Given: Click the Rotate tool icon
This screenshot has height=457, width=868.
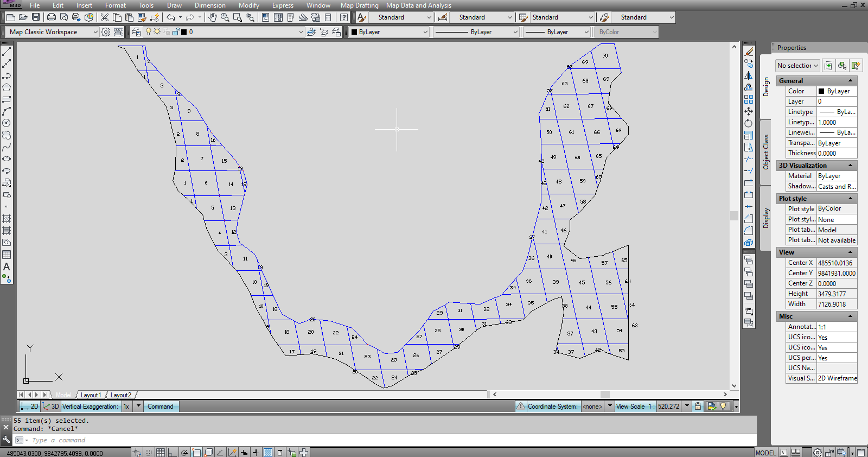Looking at the screenshot, I should point(749,123).
